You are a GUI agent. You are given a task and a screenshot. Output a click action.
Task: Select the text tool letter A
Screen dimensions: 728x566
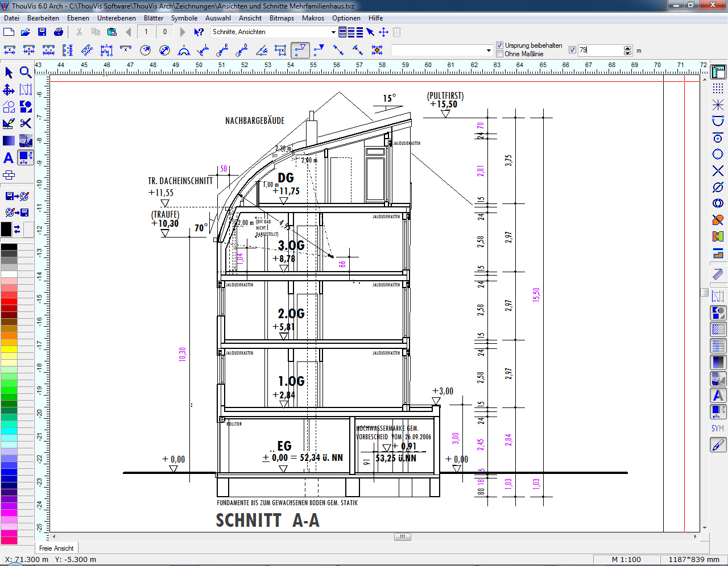pyautogui.click(x=9, y=157)
